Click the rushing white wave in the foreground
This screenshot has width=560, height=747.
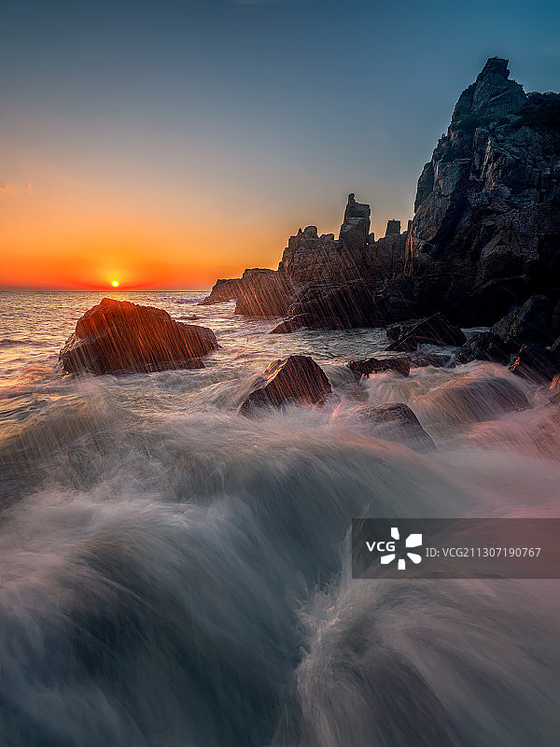coord(233,523)
